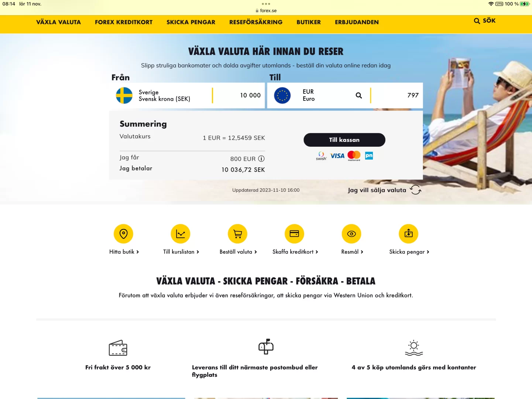Tap the forex.se address bar
Image resolution: width=532 pixels, height=399 pixels.
click(x=266, y=11)
